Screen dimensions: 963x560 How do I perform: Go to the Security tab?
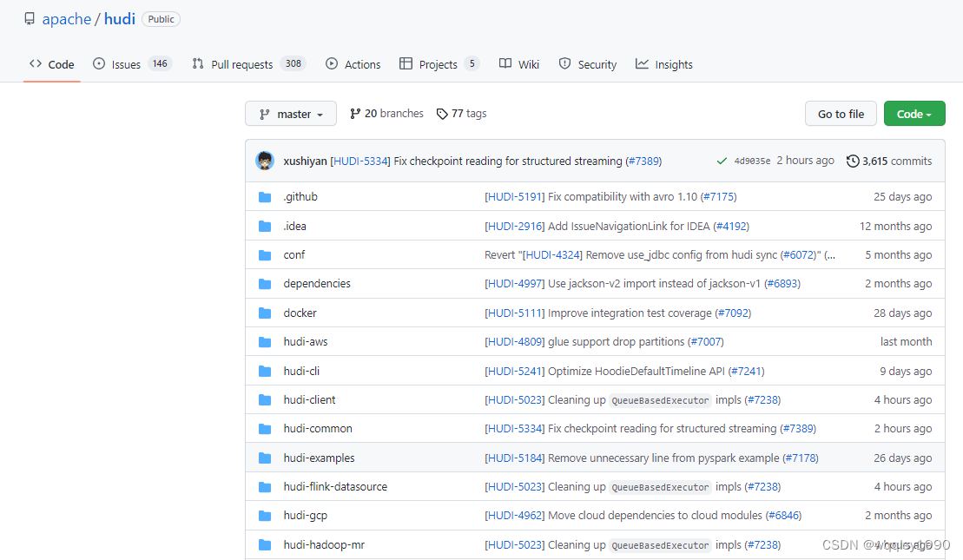[588, 64]
